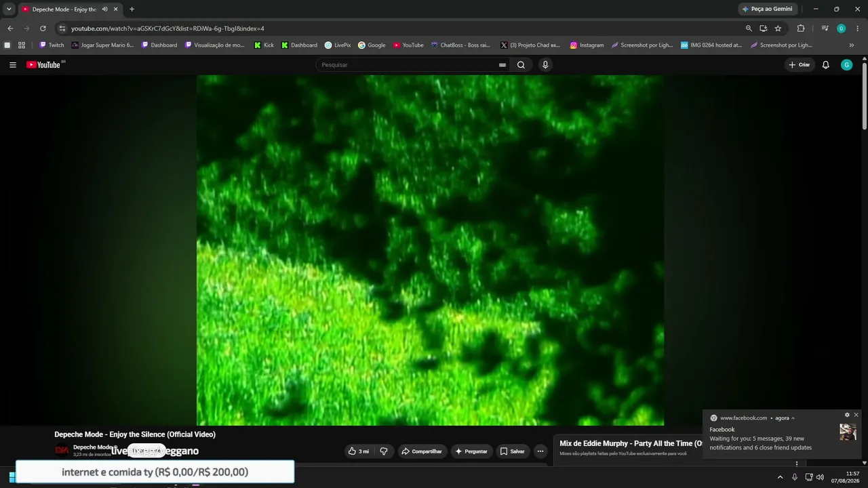This screenshot has height=488, width=868.
Task: Click the address bar URL
Action: tap(167, 28)
